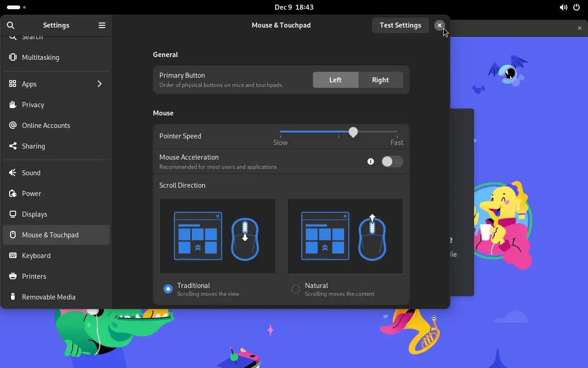Viewport: 588px width, 368px height.
Task: Click the Pointer Speed slider handle
Action: (353, 132)
